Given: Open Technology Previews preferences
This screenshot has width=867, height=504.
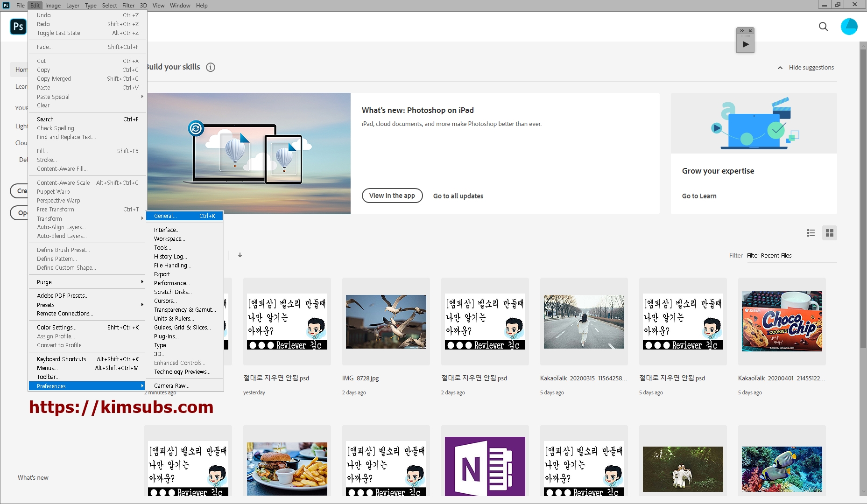Looking at the screenshot, I should click(184, 372).
